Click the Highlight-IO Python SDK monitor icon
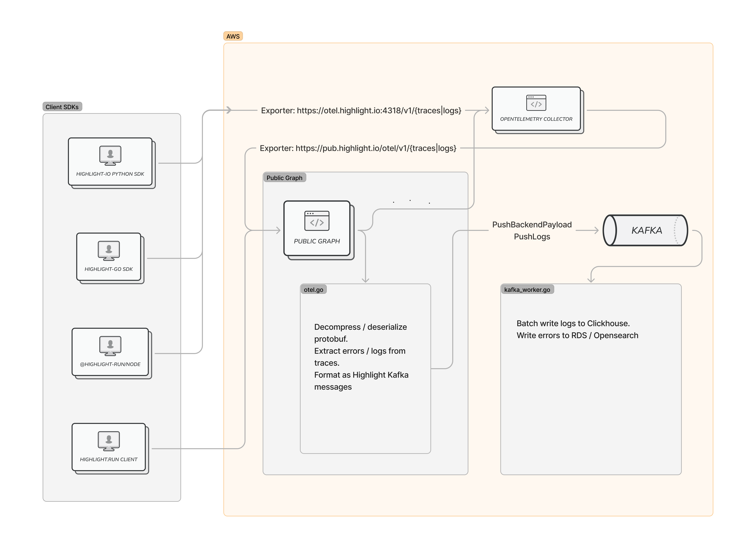This screenshot has width=756, height=559. click(x=110, y=155)
